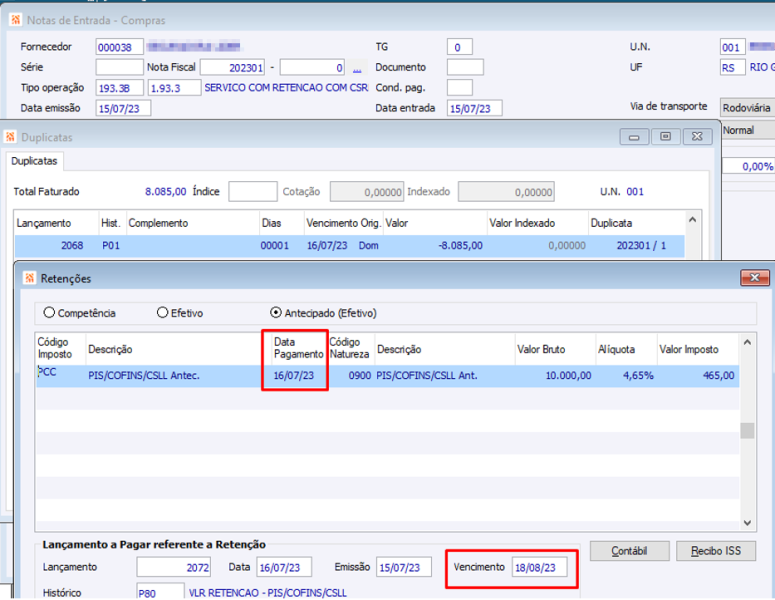Click the U.N. field 001
This screenshot has width=775, height=600.
tap(732, 47)
